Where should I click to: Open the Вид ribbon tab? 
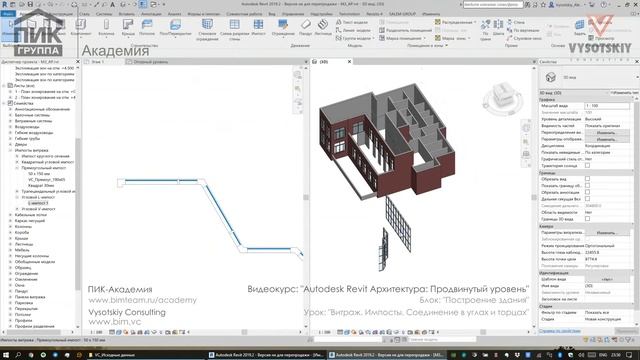tap(272, 14)
